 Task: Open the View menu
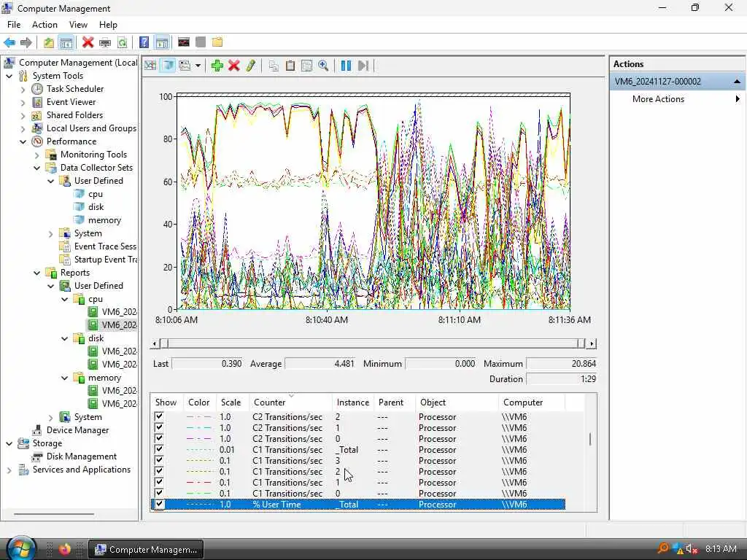[78, 25]
